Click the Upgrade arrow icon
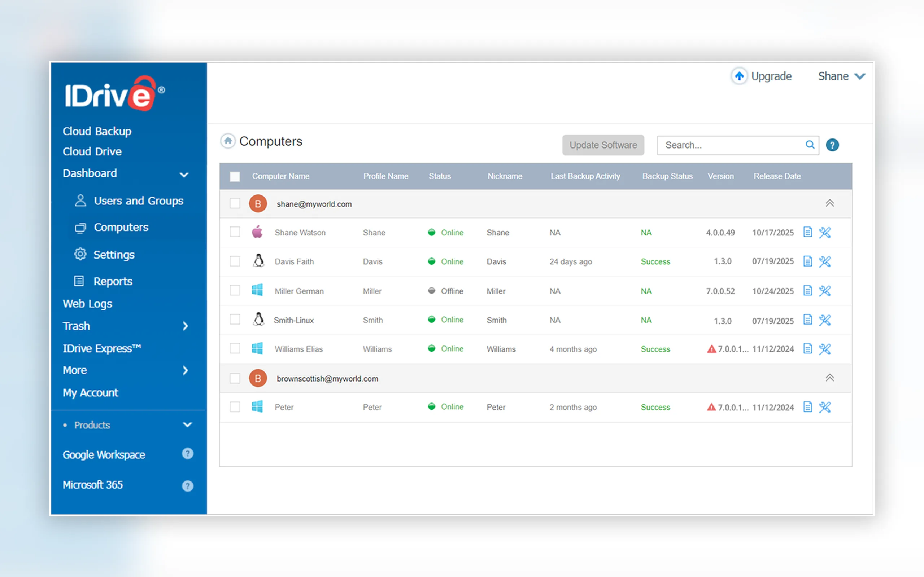Image resolution: width=924 pixels, height=577 pixels. [x=739, y=76]
